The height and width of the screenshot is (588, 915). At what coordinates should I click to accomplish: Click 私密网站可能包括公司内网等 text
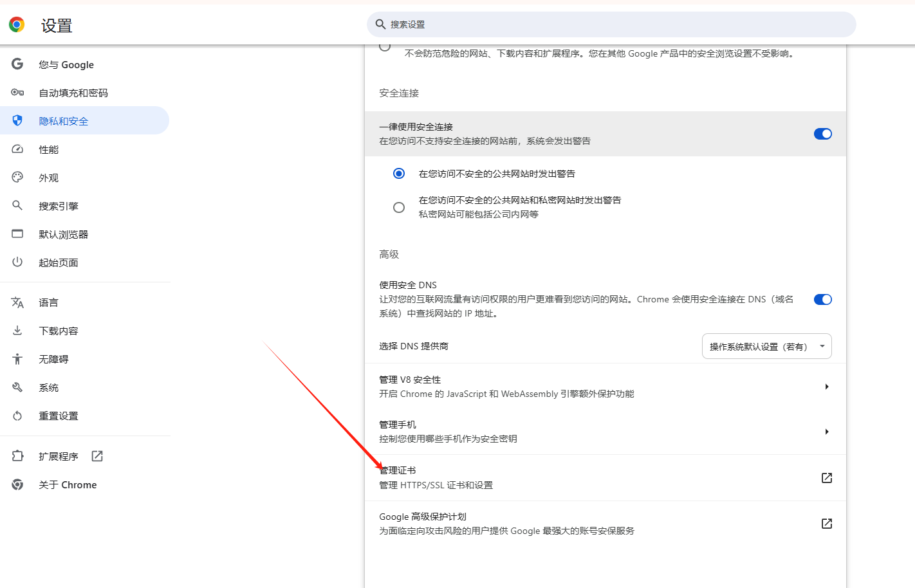coord(479,214)
